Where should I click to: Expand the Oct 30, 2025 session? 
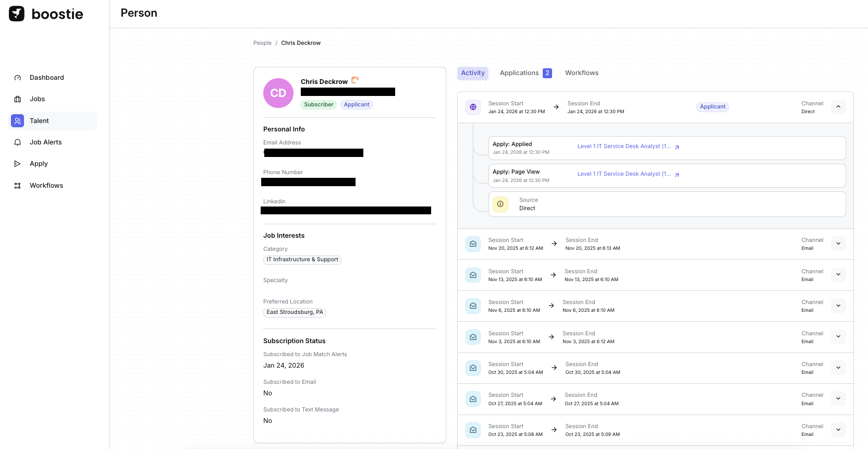838,368
